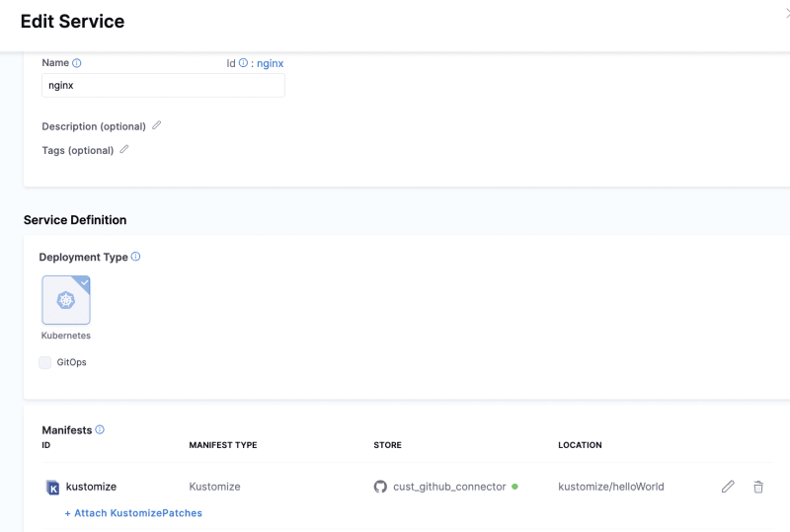This screenshot has height=532, width=790.
Task: Click the ID column header
Action: (45, 445)
